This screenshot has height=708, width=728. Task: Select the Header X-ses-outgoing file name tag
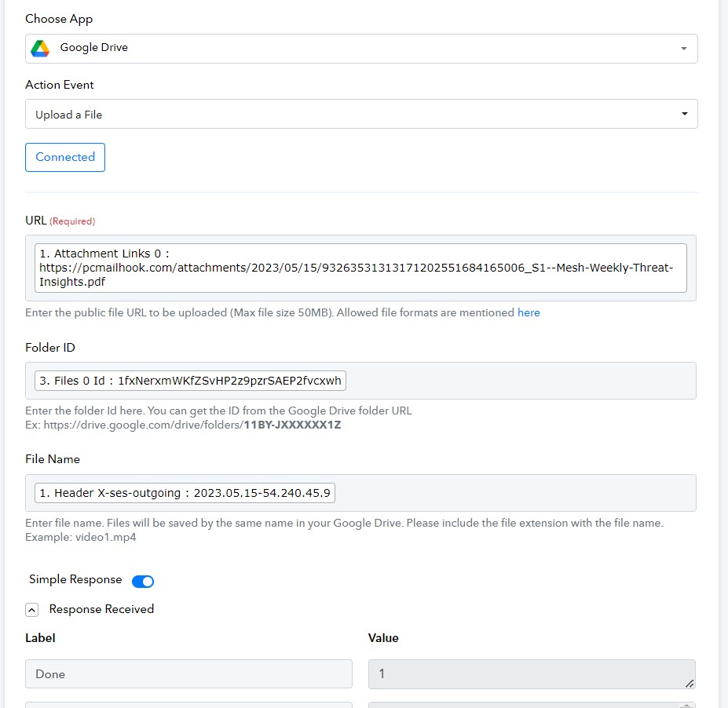(185, 493)
